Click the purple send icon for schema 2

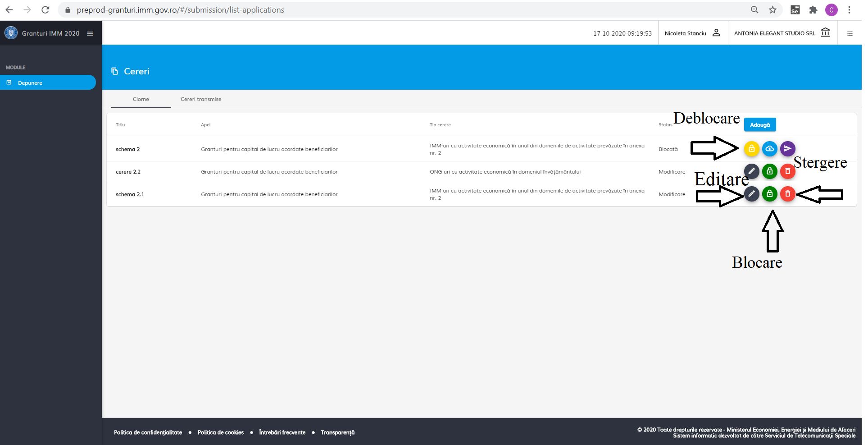tap(787, 149)
